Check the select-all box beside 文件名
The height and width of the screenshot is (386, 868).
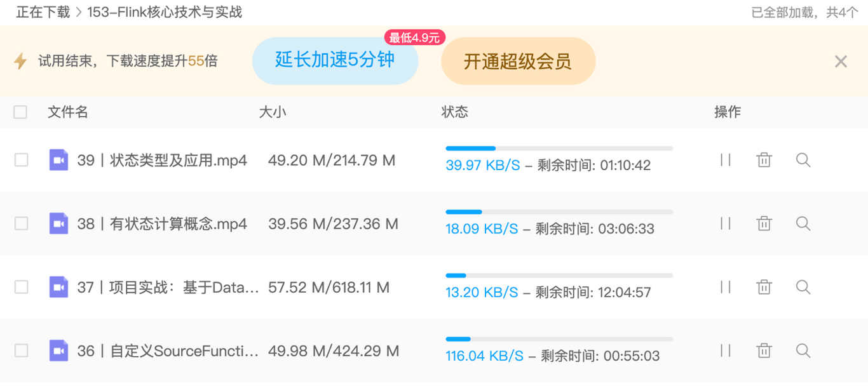click(x=20, y=112)
